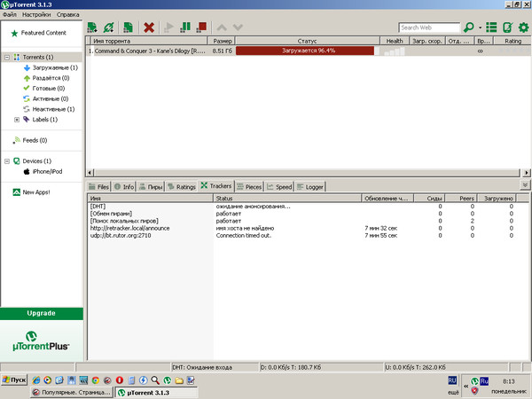Select the [DHT] tracker row
This screenshot has height=399, width=532.
click(308, 207)
